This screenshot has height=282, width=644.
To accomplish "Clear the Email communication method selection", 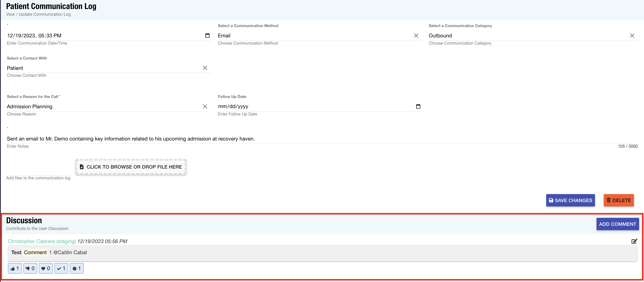I will tap(416, 36).
